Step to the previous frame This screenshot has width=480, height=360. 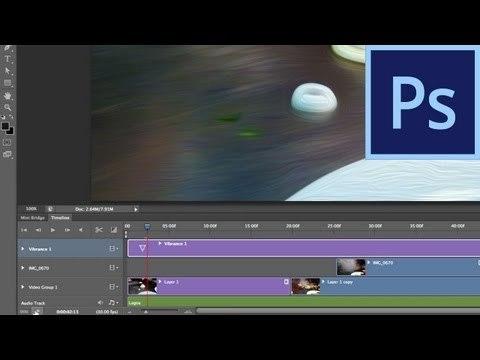[38, 230]
